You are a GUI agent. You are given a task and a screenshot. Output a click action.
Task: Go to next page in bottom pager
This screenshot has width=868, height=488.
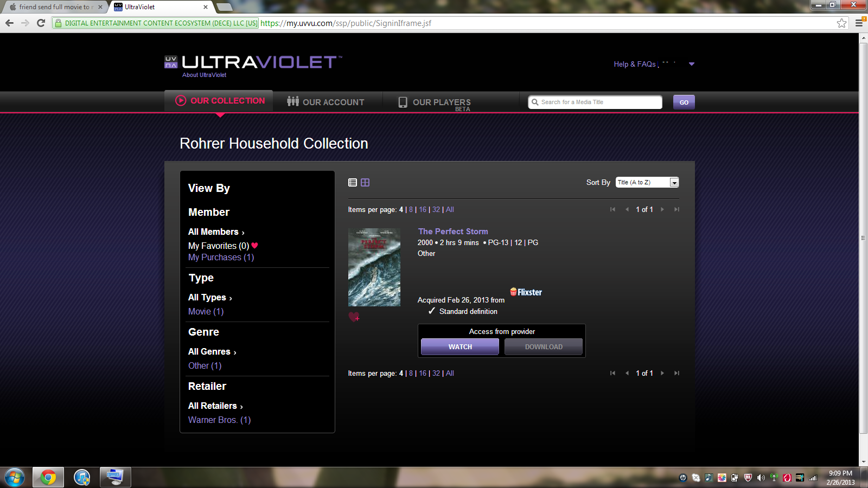(x=662, y=373)
